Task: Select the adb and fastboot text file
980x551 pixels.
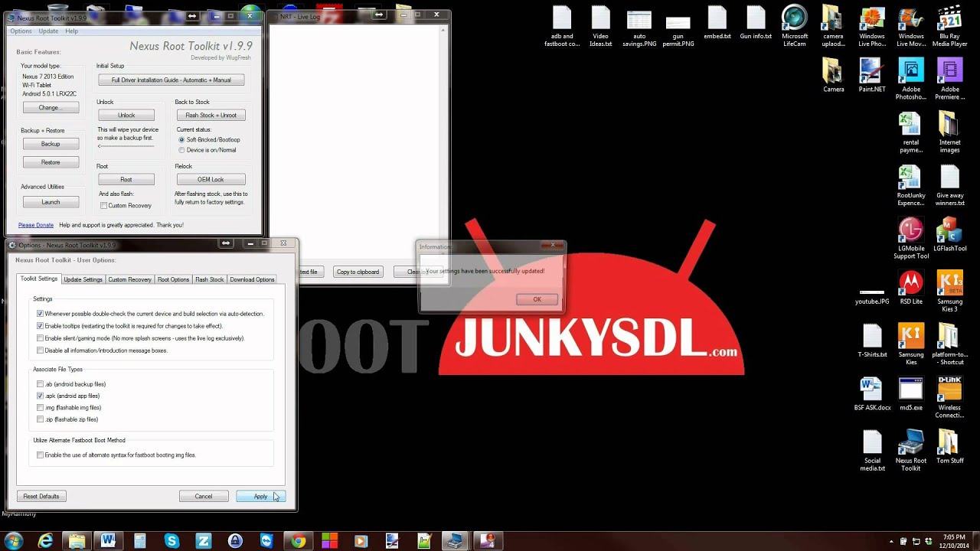Action: tap(562, 26)
